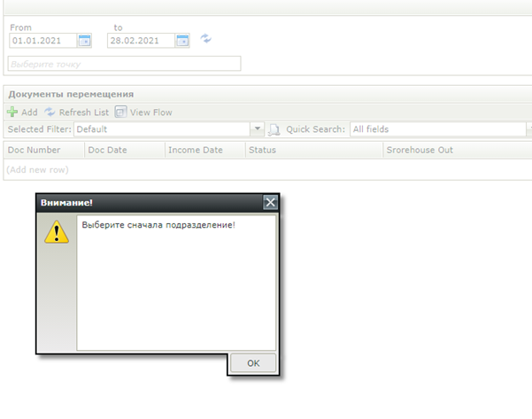This screenshot has width=532, height=419.
Task: Expand the Selected Filter dropdown arrow
Action: (x=258, y=129)
